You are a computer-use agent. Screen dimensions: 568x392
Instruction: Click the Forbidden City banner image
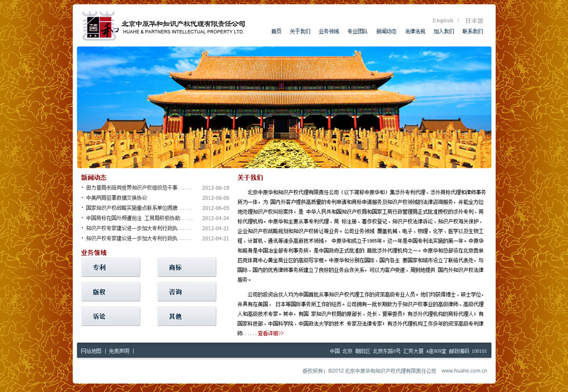[x=284, y=108]
